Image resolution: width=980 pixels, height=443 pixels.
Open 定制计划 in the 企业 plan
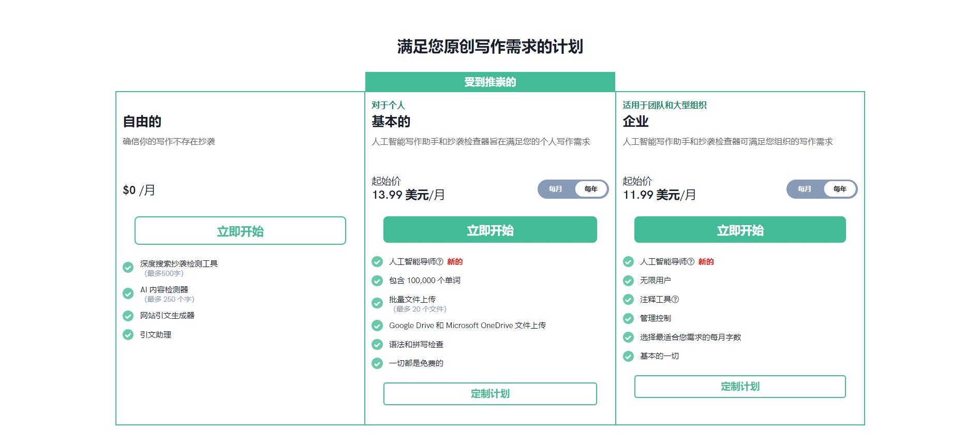pyautogui.click(x=740, y=387)
